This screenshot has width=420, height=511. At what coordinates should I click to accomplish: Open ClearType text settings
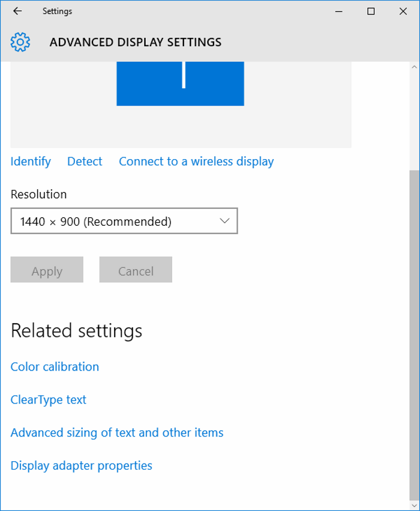click(49, 400)
